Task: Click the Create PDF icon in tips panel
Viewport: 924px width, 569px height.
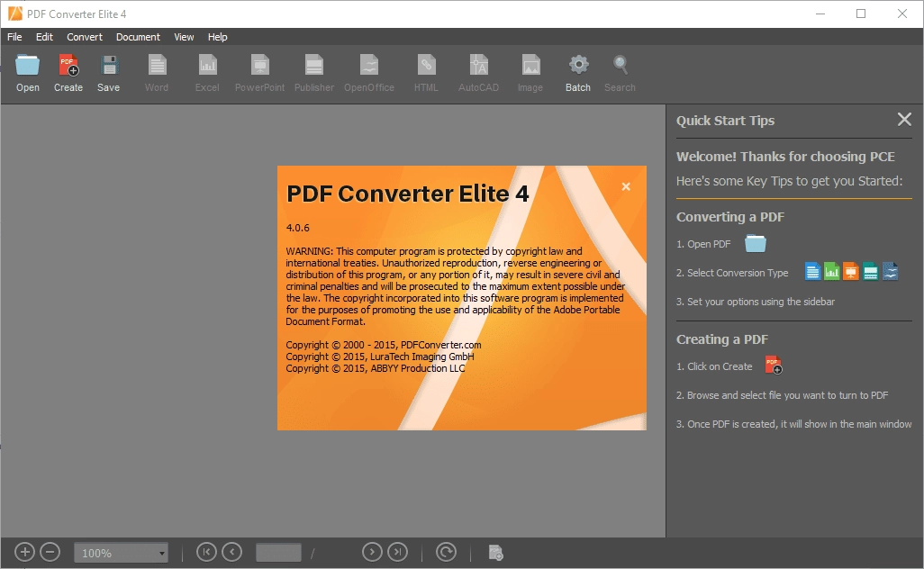Action: coord(774,366)
